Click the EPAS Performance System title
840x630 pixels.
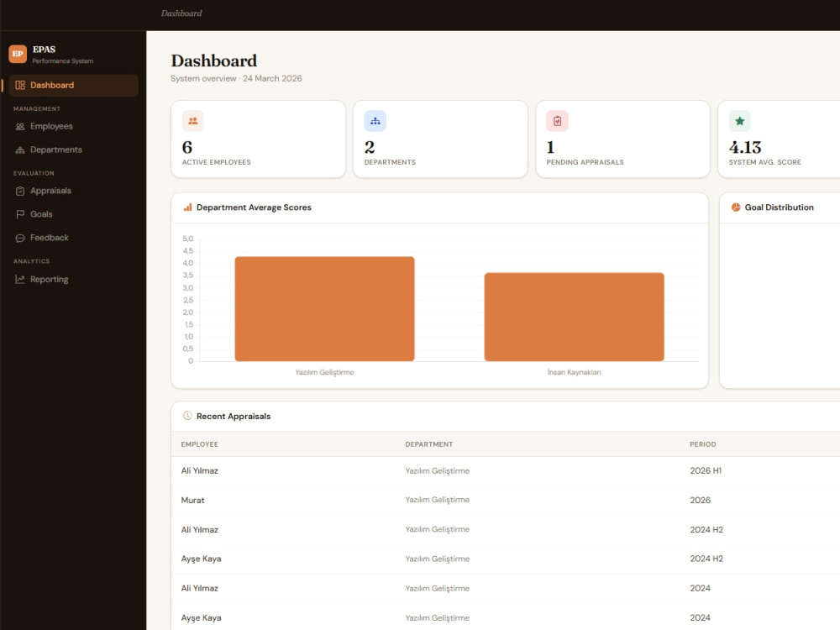coord(63,54)
